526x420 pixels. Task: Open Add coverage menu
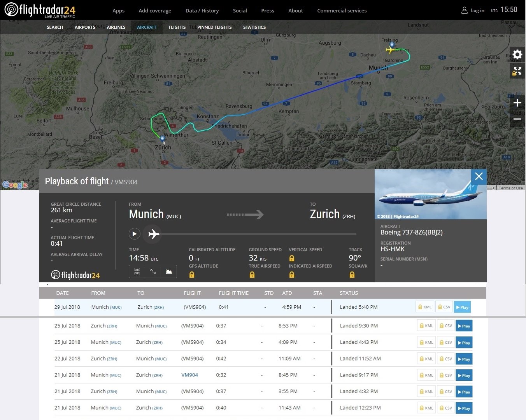point(155,10)
